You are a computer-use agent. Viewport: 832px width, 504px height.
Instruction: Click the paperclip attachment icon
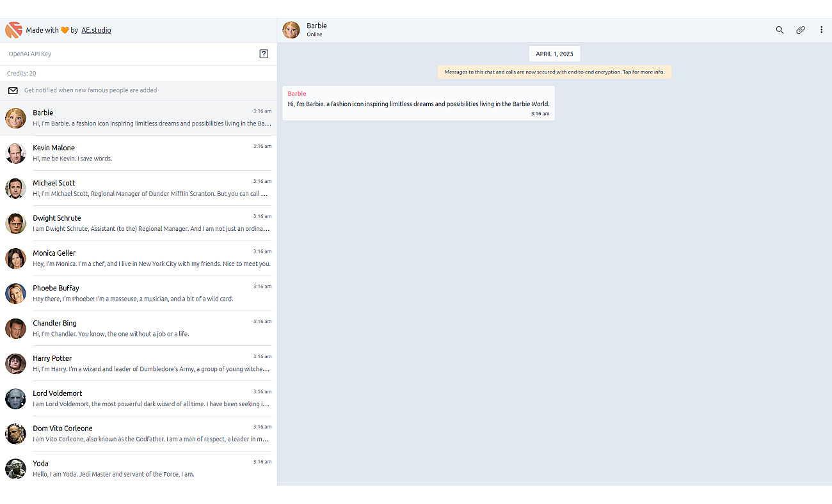(801, 30)
